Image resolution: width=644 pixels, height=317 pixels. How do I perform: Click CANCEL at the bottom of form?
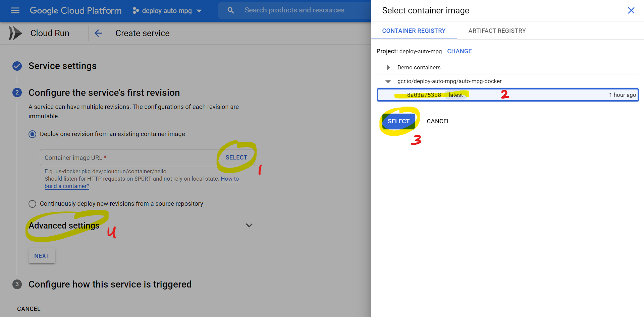point(29,309)
